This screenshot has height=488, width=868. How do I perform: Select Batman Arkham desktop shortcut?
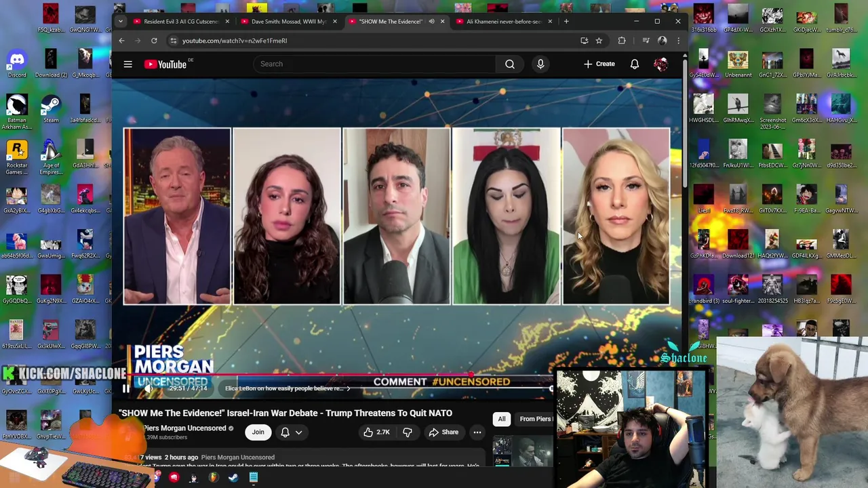(16, 112)
